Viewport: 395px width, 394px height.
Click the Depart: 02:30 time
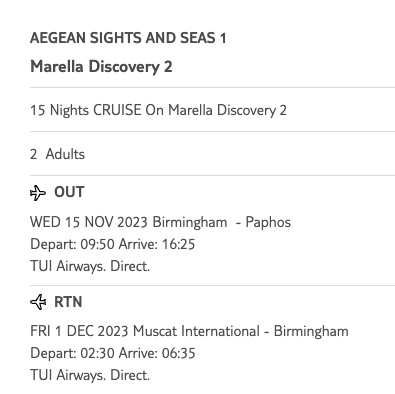pos(72,353)
